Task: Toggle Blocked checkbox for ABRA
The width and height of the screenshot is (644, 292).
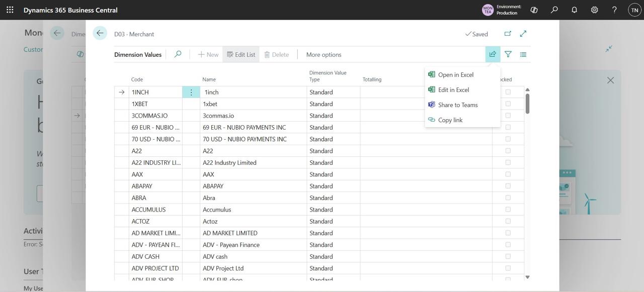Action: pos(508,198)
